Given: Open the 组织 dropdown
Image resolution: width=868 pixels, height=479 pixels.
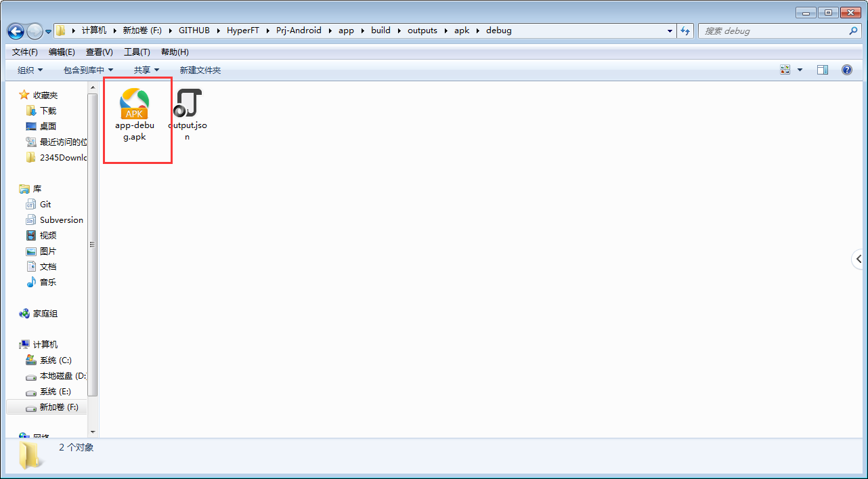Looking at the screenshot, I should pos(30,70).
